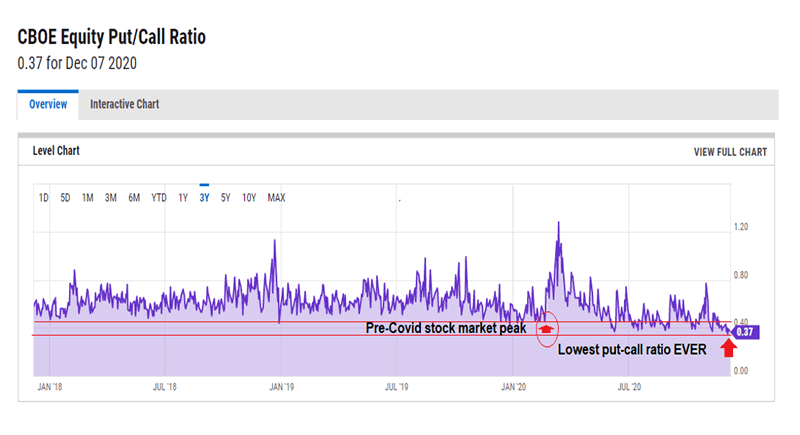The height and width of the screenshot is (435, 800).
Task: Click the red circle at pre-Covid peak
Action: tap(546, 327)
